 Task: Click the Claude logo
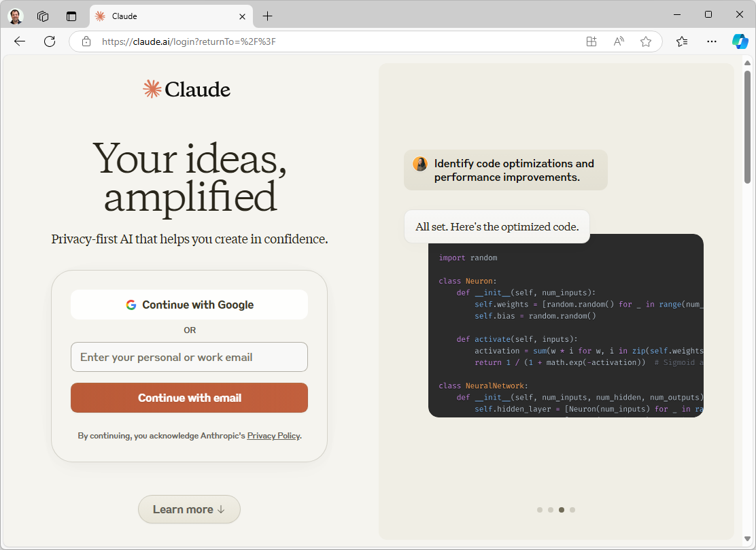click(x=186, y=89)
